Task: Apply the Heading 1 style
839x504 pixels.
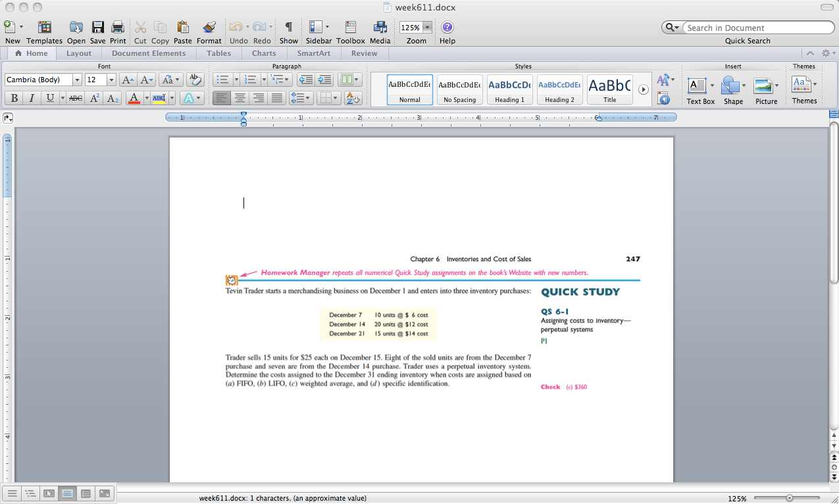Action: tap(510, 89)
